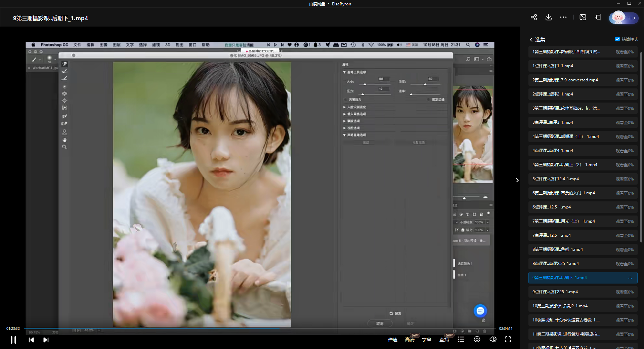
Task: Click the Apple logo menu
Action: coord(33,45)
